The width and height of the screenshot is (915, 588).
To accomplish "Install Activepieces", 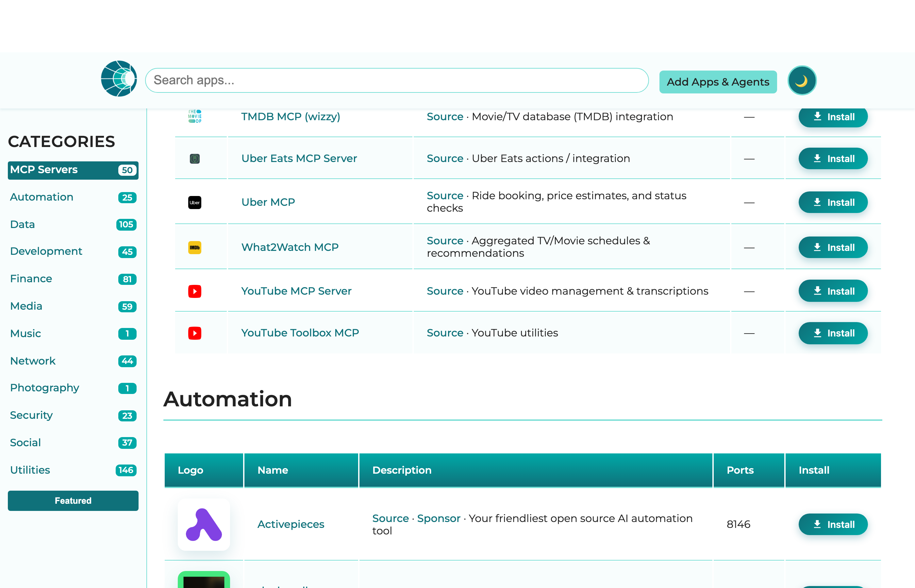I will pyautogui.click(x=833, y=525).
